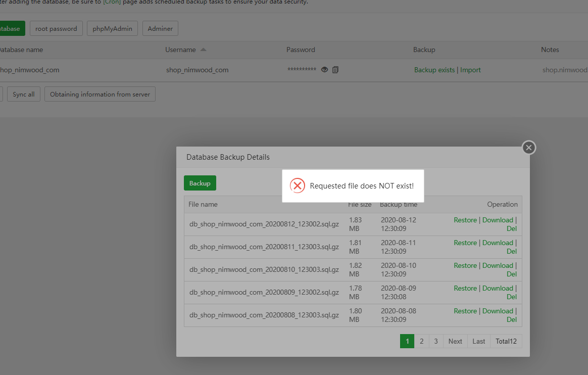
Task: Click the Operation column header
Action: click(x=502, y=204)
